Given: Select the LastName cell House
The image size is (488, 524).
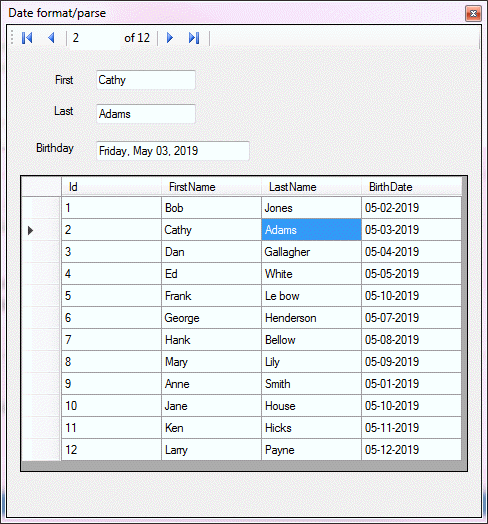Looking at the screenshot, I should 311,406.
